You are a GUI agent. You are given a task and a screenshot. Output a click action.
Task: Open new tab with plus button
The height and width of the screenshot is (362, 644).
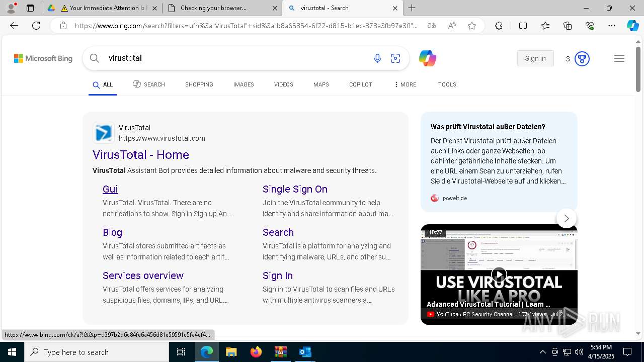412,8
